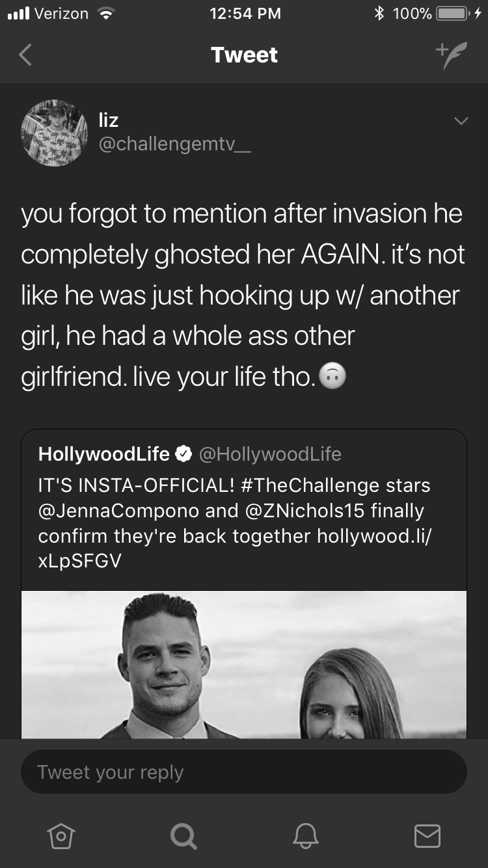The height and width of the screenshot is (868, 488).
Task: Open the Messages envelope icon
Action: pos(427,835)
